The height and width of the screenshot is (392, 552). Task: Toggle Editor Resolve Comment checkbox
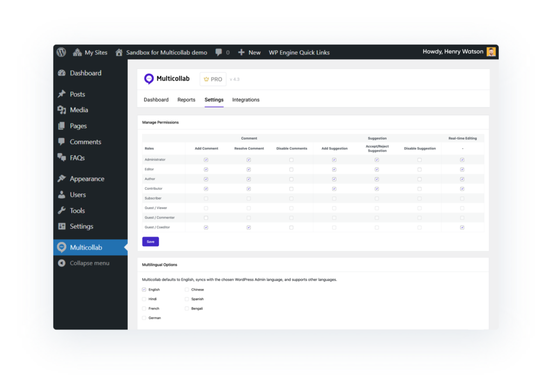[x=249, y=169]
